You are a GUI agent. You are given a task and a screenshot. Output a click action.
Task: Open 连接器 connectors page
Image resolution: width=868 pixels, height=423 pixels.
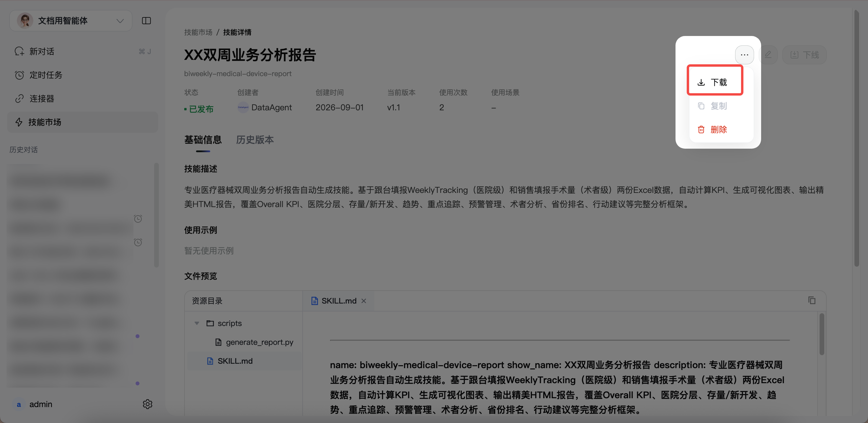pyautogui.click(x=83, y=98)
